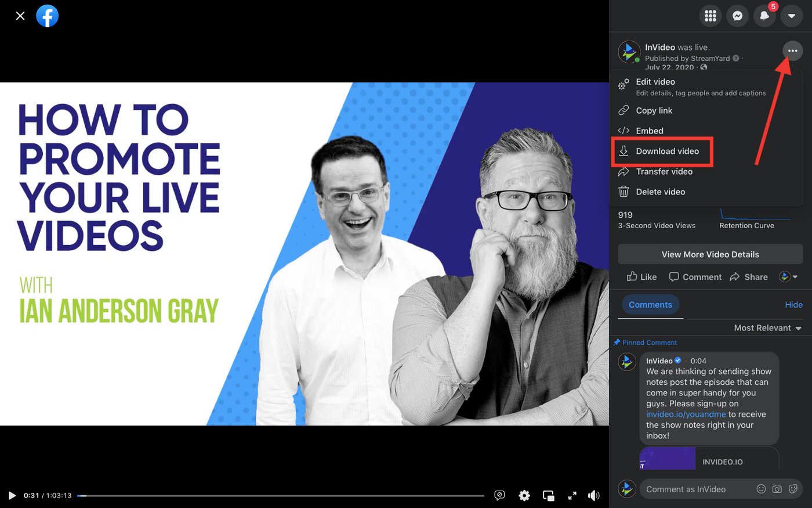The image size is (812, 508).
Task: Select Embed from the options menu
Action: (x=706, y=131)
